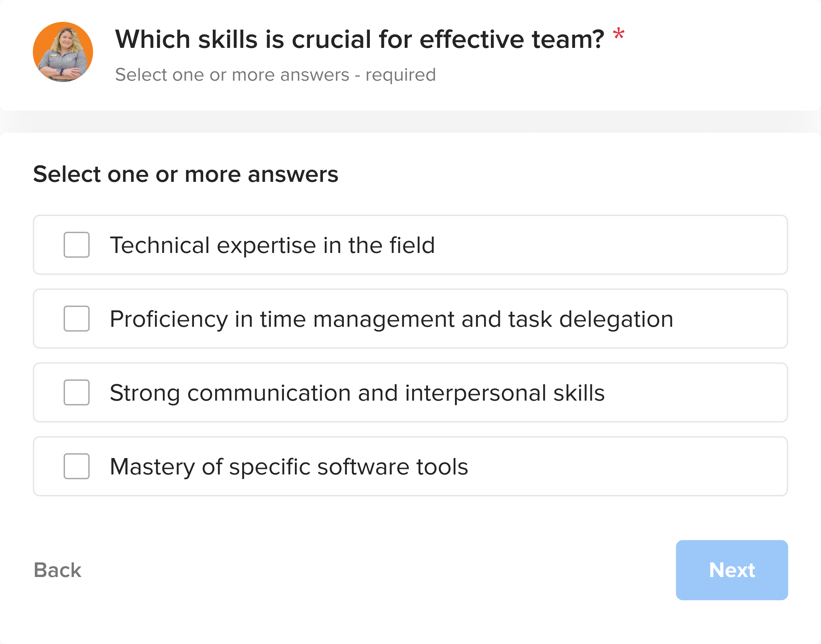Select the 'Technical expertise in the field' answer
Viewport: 821px width, 644px height.
272,245
